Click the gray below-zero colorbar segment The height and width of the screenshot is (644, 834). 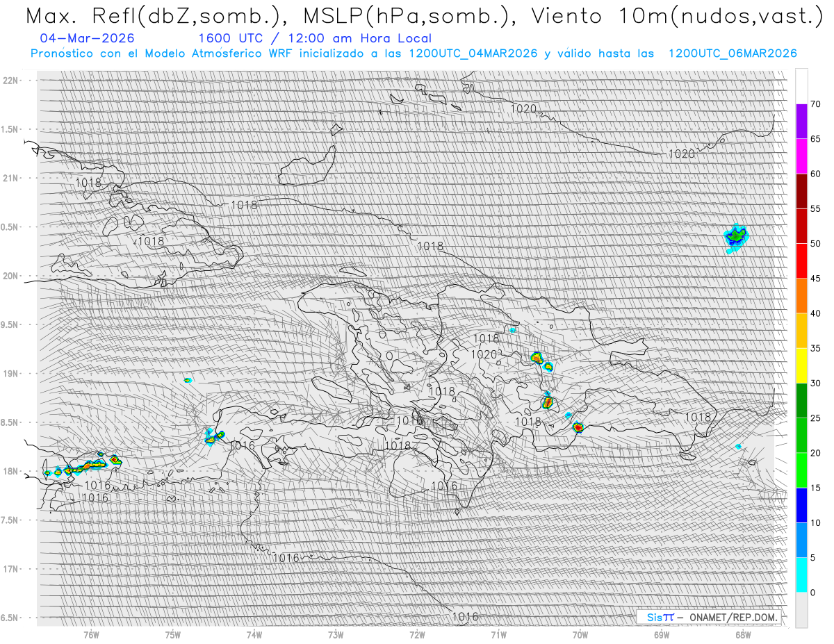click(801, 610)
